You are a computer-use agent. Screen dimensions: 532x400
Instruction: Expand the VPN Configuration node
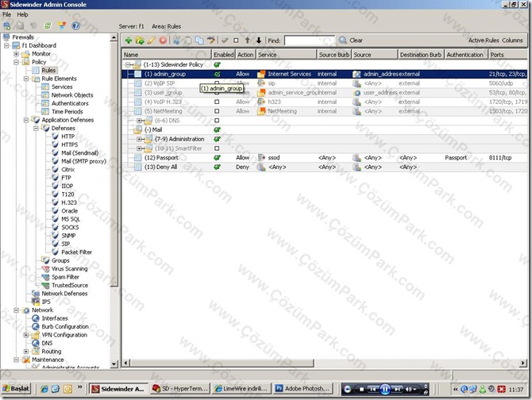click(x=26, y=335)
